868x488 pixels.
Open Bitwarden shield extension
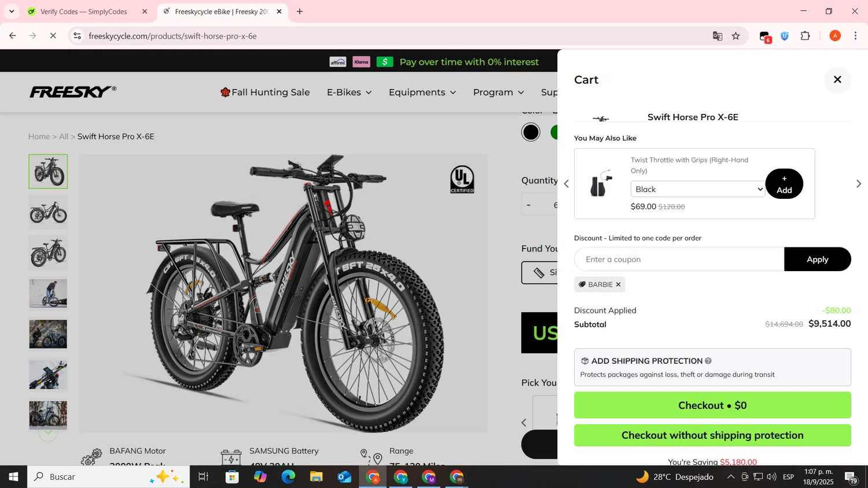tap(785, 36)
